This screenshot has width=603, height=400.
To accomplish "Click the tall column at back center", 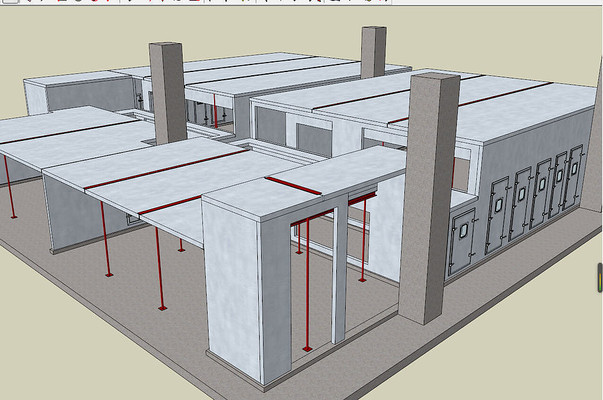I will tap(373, 50).
